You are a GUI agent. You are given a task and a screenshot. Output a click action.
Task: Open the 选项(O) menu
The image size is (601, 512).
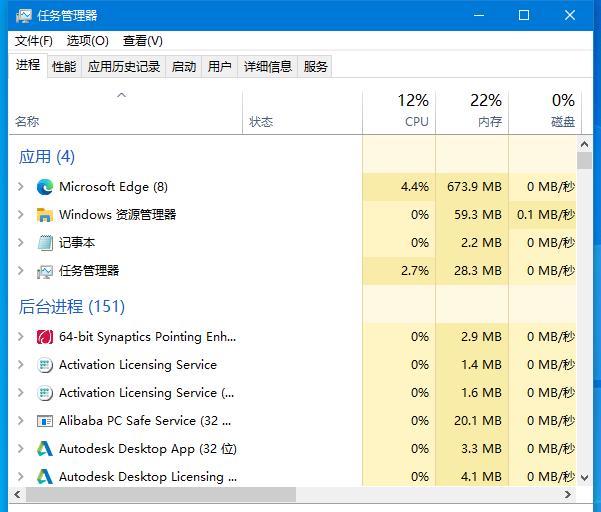tap(88, 41)
